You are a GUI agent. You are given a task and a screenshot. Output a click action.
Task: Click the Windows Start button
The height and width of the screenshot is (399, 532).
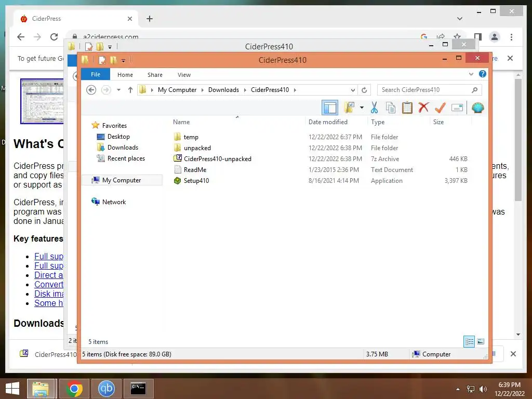pos(12,389)
